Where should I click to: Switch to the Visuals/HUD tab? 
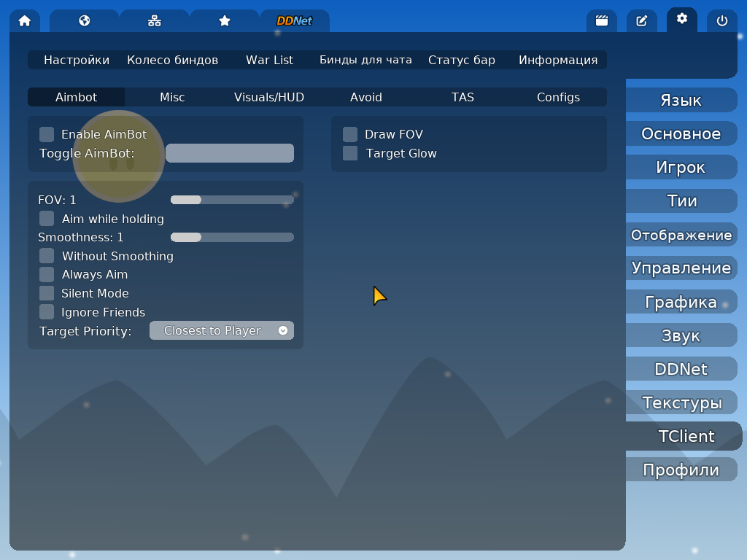coord(269,97)
